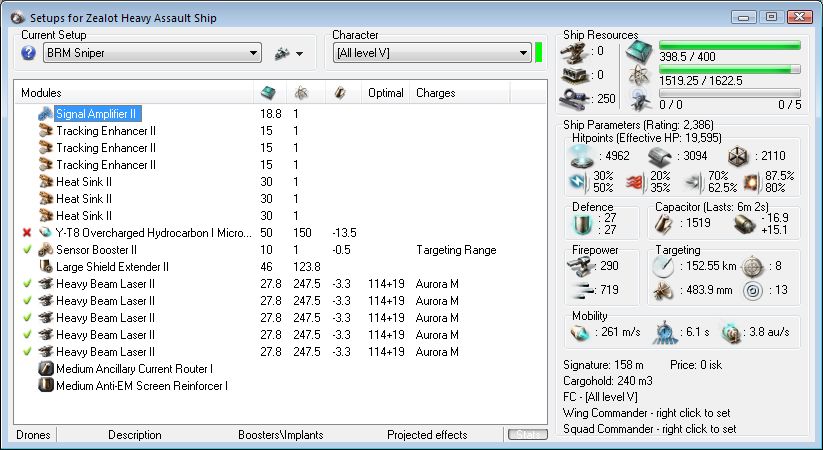The width and height of the screenshot is (823, 450).
Task: Click Medium Ancillary Current Router I icon
Action: click(46, 369)
